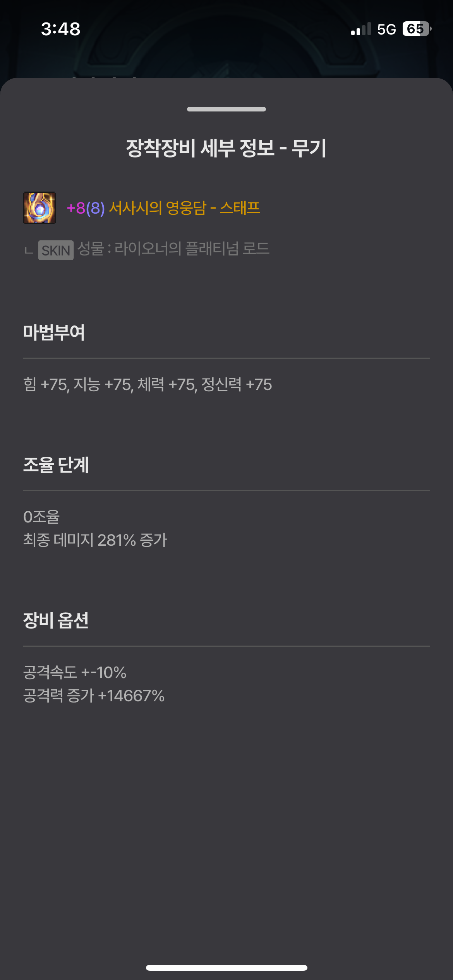Select the 마법부여 section header
The image size is (453, 980).
[54, 332]
